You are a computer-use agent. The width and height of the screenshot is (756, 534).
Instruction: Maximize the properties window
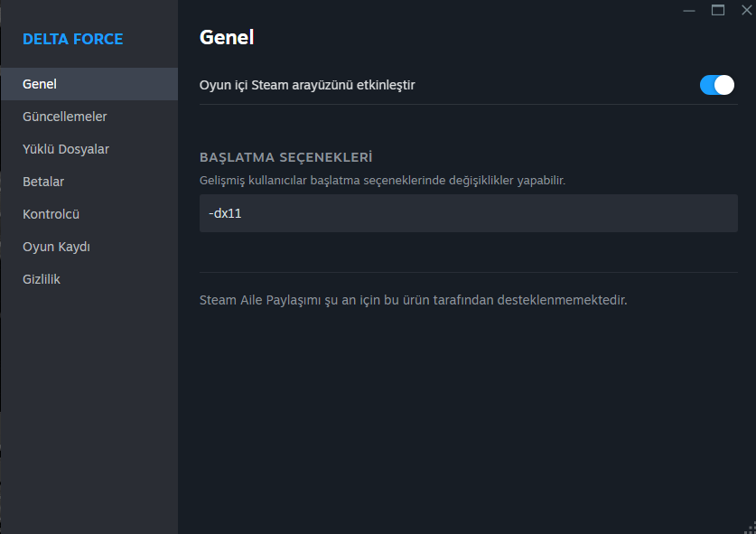(x=718, y=10)
